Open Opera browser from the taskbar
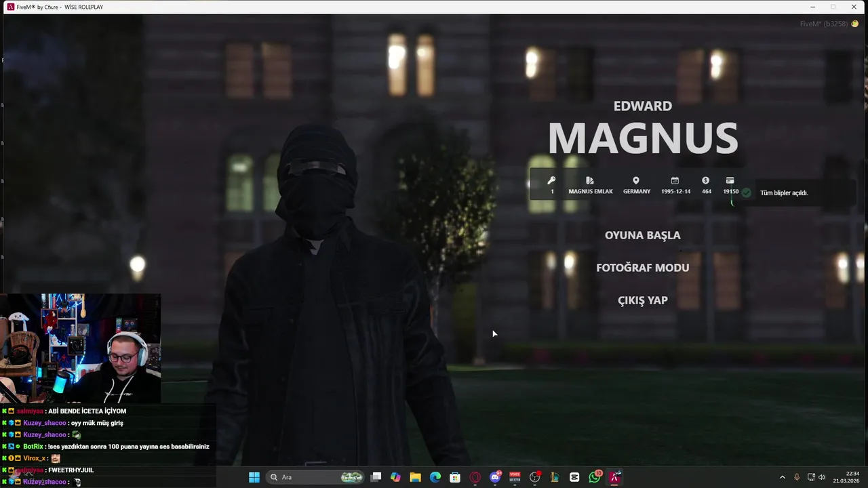This screenshot has width=868, height=488. pyautogui.click(x=475, y=477)
